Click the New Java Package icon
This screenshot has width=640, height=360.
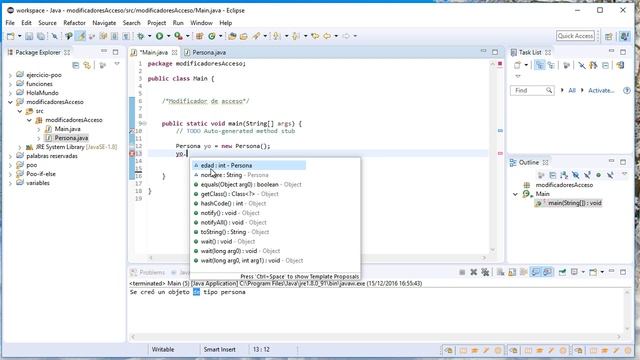(200, 36)
